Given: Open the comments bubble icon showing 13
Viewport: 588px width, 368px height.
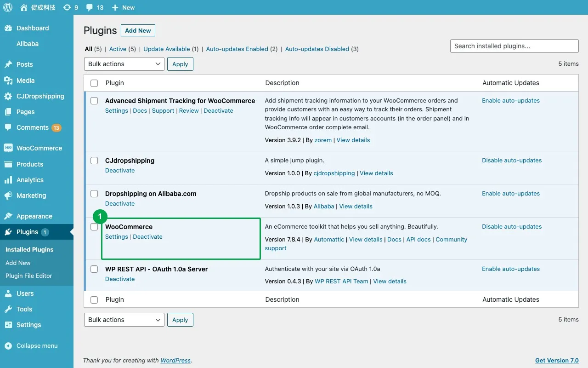Looking at the screenshot, I should [x=90, y=7].
